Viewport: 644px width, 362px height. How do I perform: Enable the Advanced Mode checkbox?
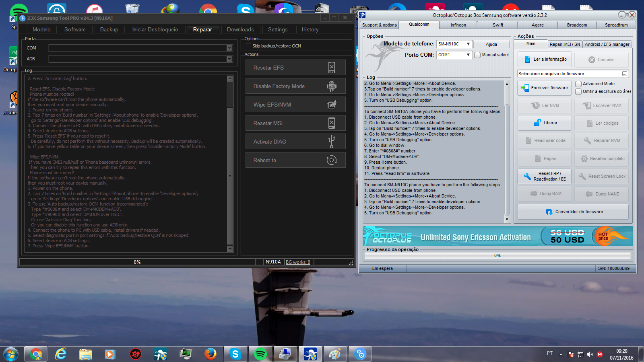pyautogui.click(x=578, y=84)
